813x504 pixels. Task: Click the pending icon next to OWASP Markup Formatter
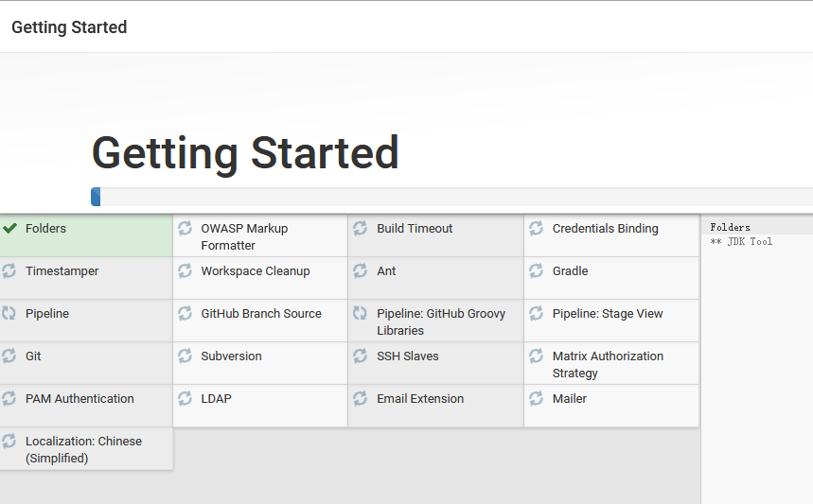(x=186, y=228)
